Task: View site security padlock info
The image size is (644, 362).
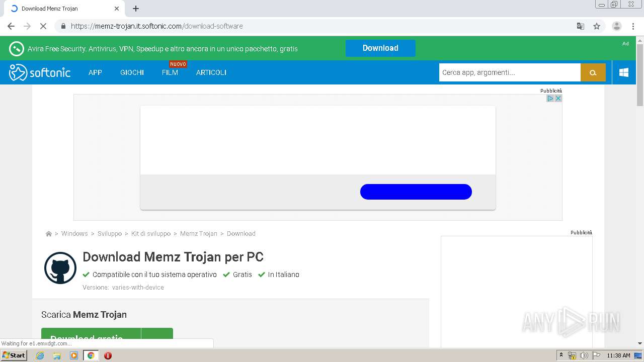Action: click(x=63, y=26)
